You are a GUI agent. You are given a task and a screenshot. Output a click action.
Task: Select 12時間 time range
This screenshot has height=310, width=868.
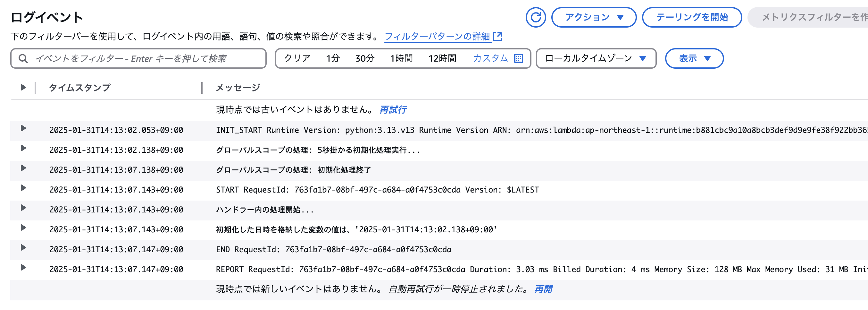click(442, 58)
